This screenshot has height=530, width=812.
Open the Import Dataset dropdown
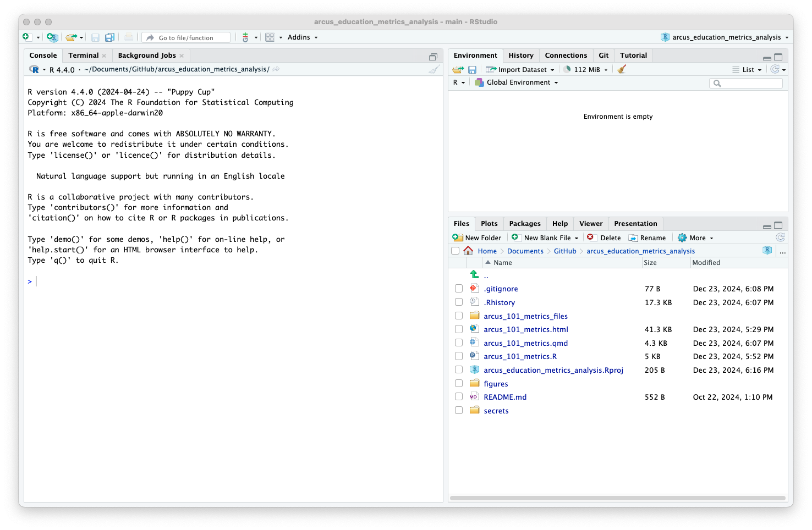click(x=520, y=70)
